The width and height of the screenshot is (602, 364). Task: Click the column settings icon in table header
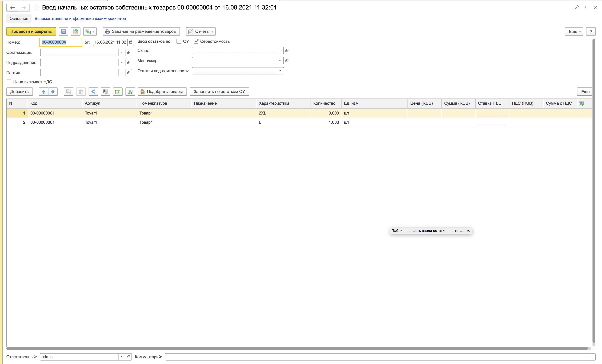581,104
